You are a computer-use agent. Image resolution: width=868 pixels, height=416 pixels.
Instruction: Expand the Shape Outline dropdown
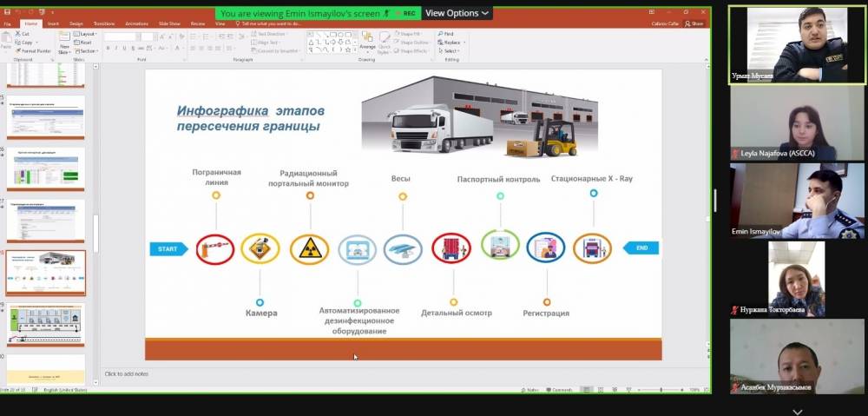pyautogui.click(x=412, y=42)
